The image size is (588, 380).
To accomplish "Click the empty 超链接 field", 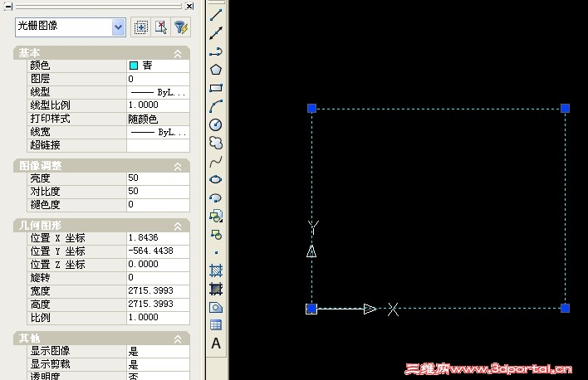I will coord(158,145).
